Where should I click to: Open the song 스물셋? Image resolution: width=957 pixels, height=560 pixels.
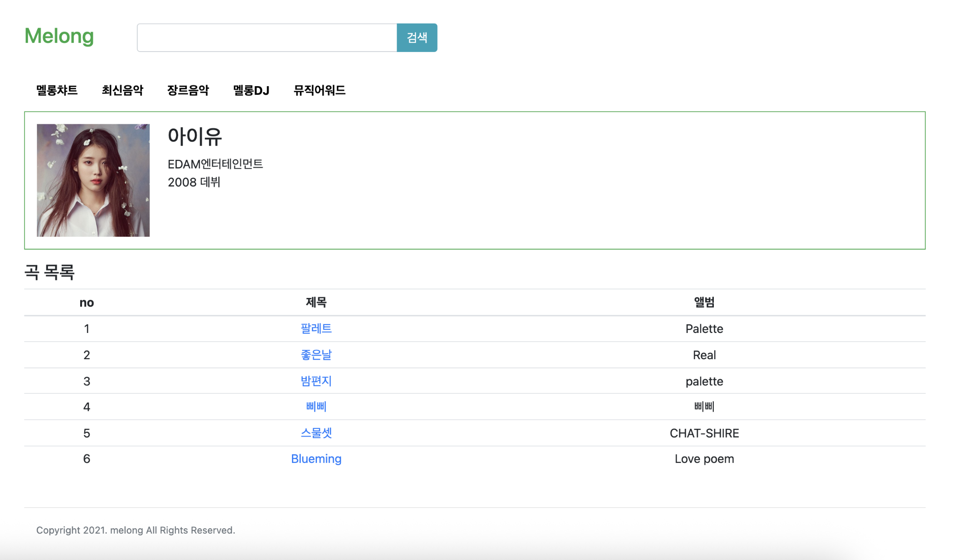pyautogui.click(x=317, y=432)
